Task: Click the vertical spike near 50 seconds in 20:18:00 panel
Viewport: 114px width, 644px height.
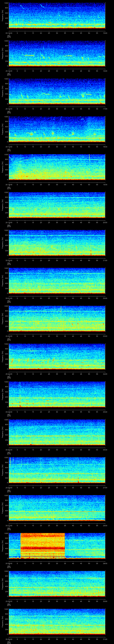Action: pyautogui.click(x=89, y=162)
